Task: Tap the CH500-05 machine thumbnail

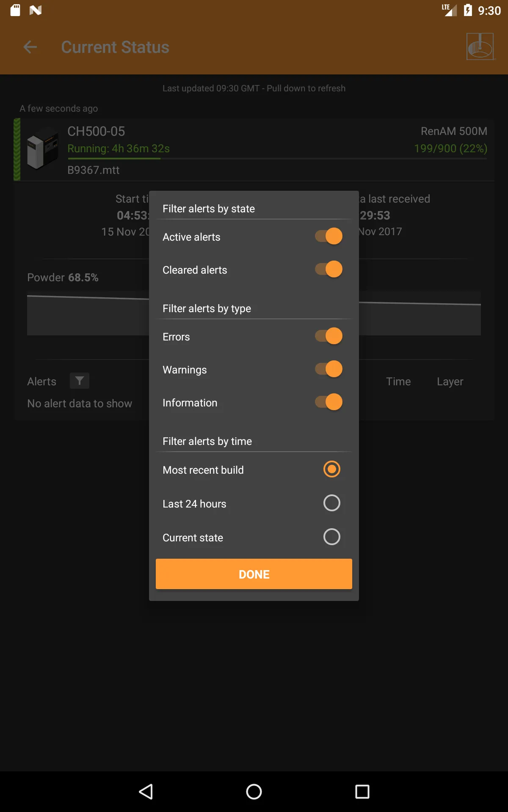Action: 42,150
